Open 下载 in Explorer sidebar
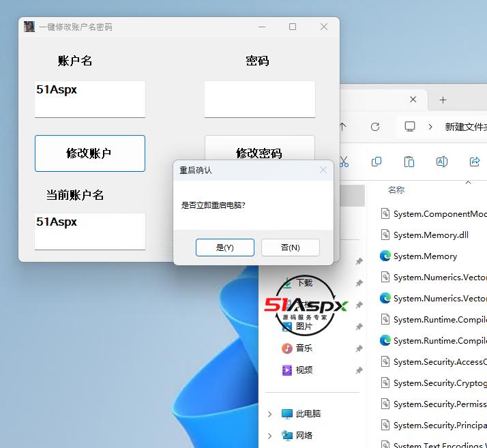This screenshot has width=487, height=448. pyautogui.click(x=304, y=282)
